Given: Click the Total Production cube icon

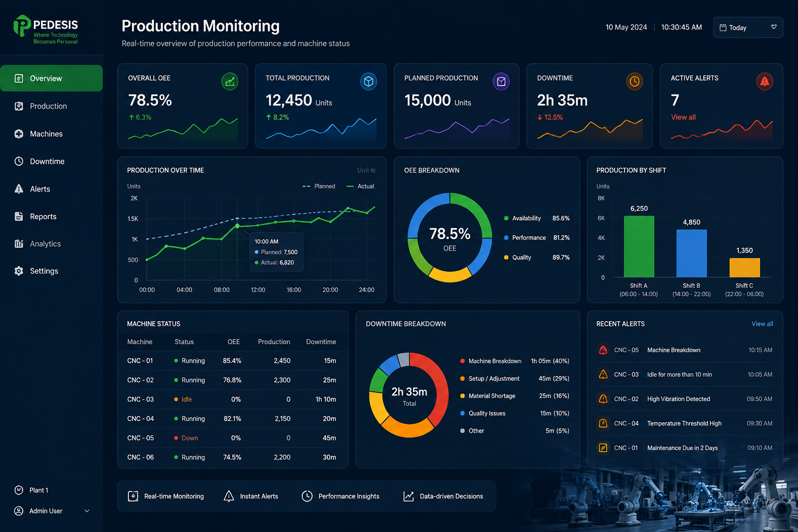Looking at the screenshot, I should tap(368, 82).
